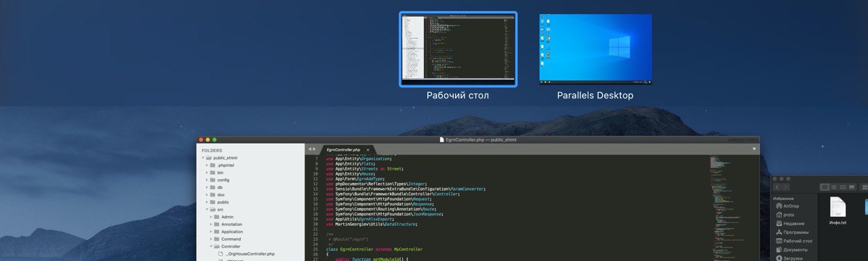Click the UNREGISTERED label in title bar
The image size is (868, 261).
point(743,140)
